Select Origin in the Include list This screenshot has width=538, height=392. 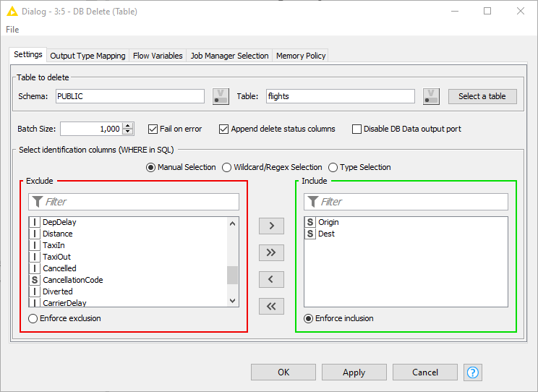point(406,222)
